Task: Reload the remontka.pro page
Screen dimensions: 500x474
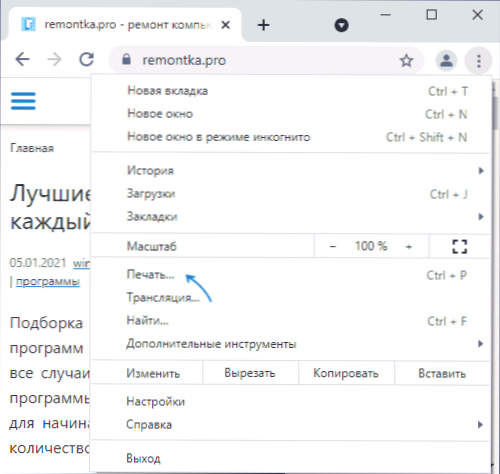Action: pyautogui.click(x=86, y=60)
